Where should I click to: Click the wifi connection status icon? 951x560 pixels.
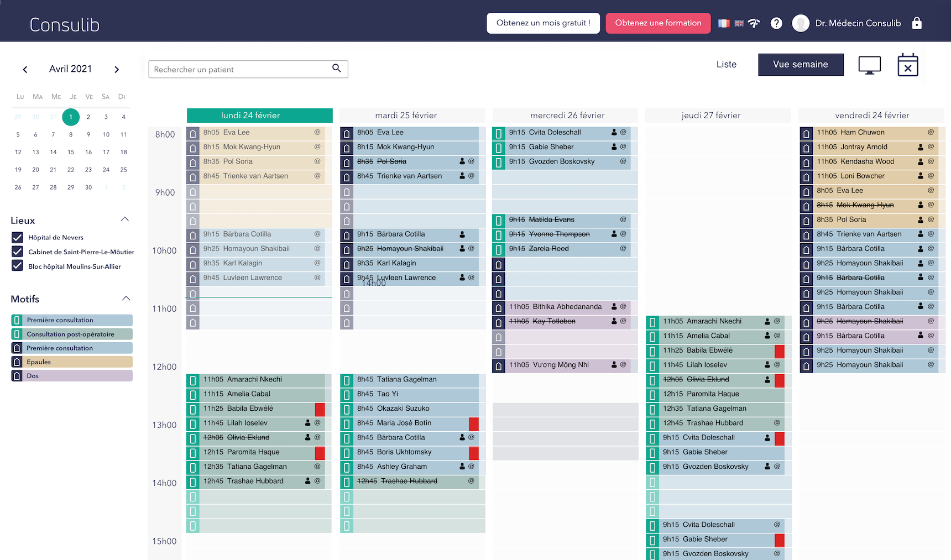(x=754, y=23)
